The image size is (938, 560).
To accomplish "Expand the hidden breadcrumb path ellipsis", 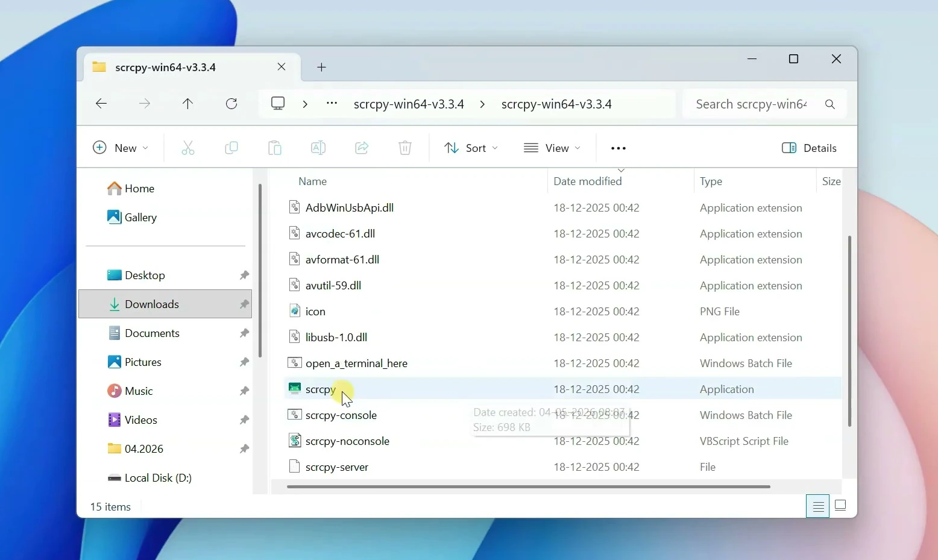I will coord(332,104).
